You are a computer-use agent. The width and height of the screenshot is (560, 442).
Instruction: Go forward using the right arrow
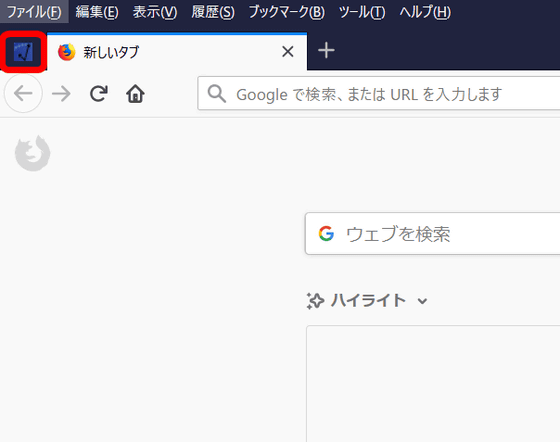point(61,94)
